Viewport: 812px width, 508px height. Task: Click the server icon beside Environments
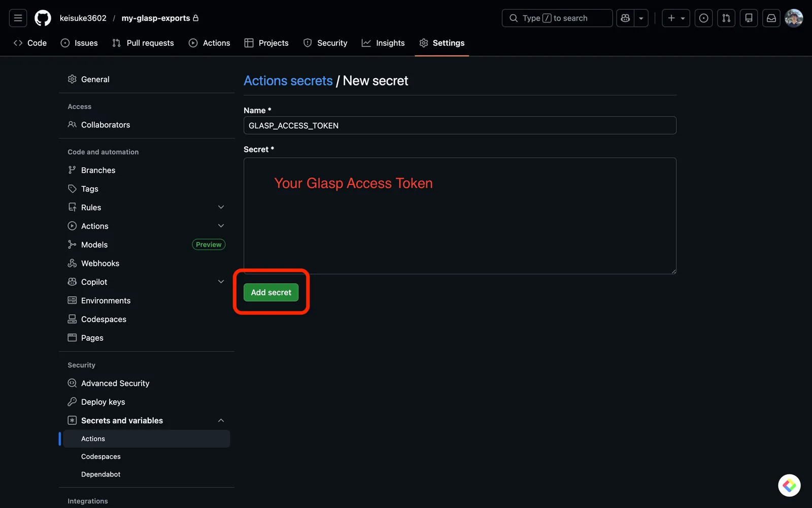[x=72, y=301]
